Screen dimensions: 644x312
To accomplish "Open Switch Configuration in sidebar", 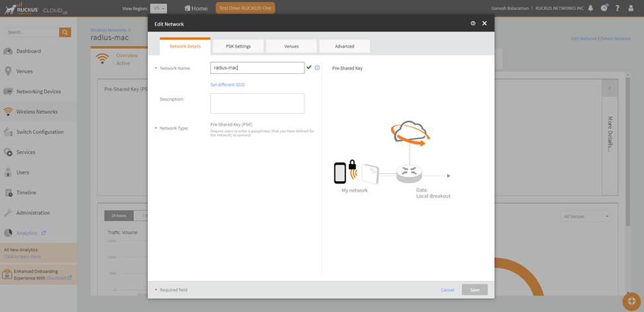I will 40,132.
